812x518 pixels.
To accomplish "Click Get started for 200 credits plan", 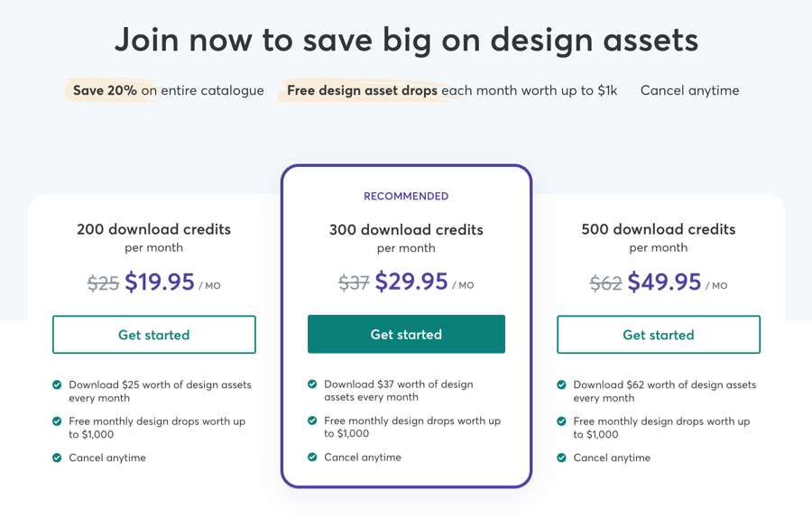I will [x=154, y=335].
